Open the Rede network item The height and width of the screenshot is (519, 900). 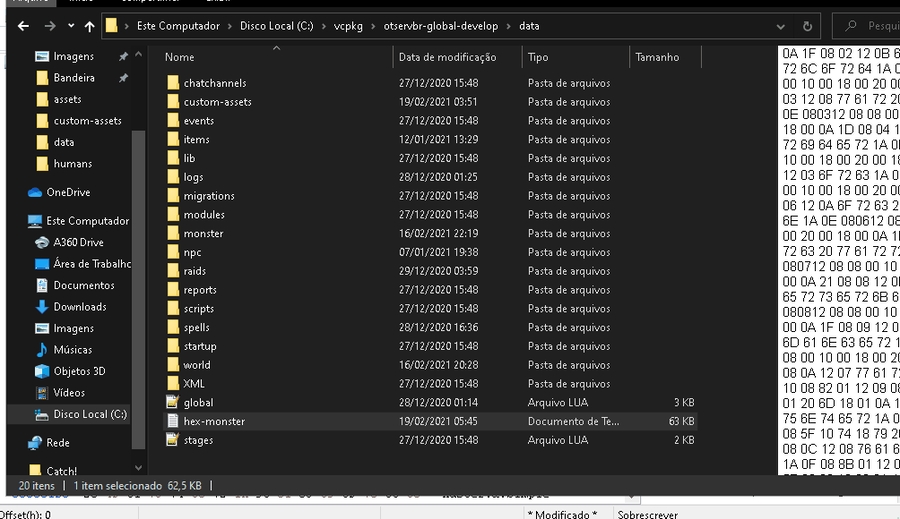tap(58, 443)
